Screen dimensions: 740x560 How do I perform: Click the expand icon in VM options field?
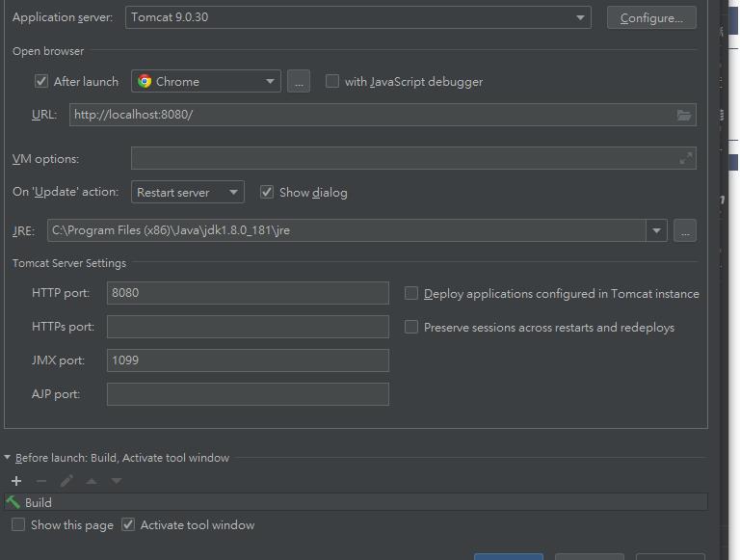click(x=686, y=158)
